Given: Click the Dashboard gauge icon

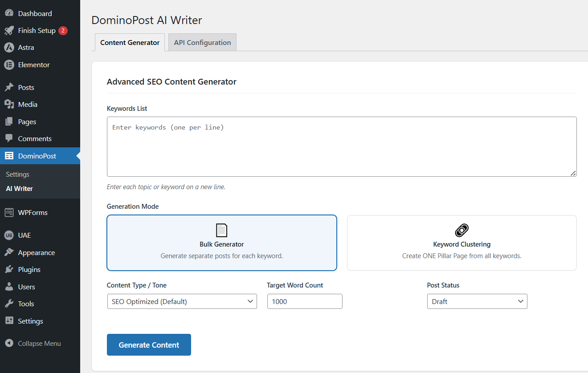Looking at the screenshot, I should 9,13.
